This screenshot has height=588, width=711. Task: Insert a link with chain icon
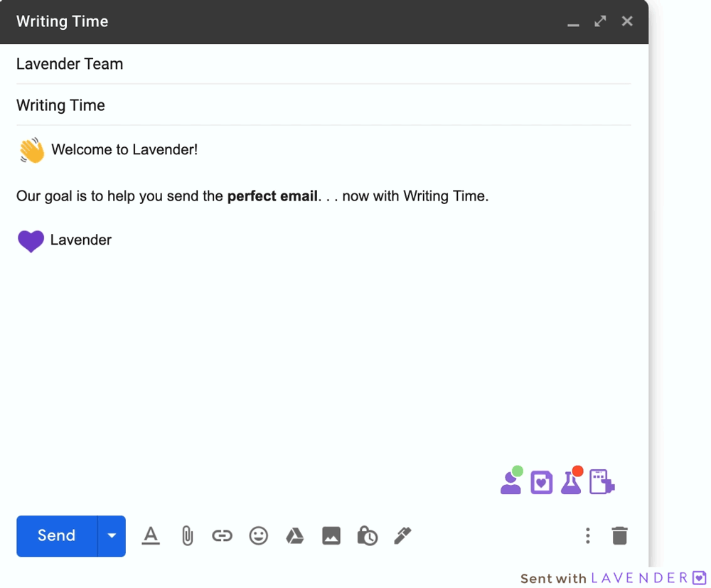(222, 536)
